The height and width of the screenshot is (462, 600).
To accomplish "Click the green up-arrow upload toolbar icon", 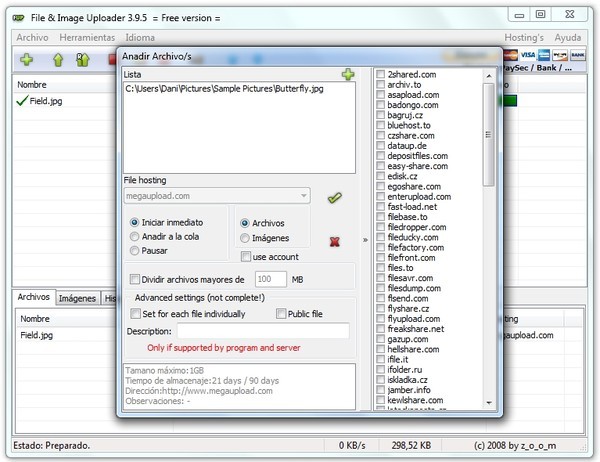I will 58,60.
